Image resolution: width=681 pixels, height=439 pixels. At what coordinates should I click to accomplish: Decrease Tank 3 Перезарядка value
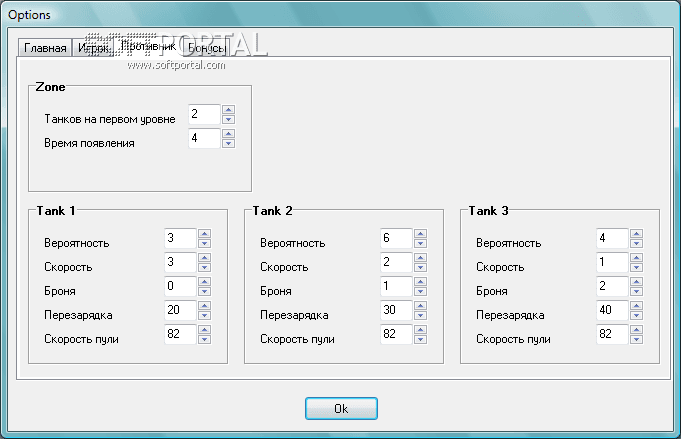pyautogui.click(x=636, y=315)
